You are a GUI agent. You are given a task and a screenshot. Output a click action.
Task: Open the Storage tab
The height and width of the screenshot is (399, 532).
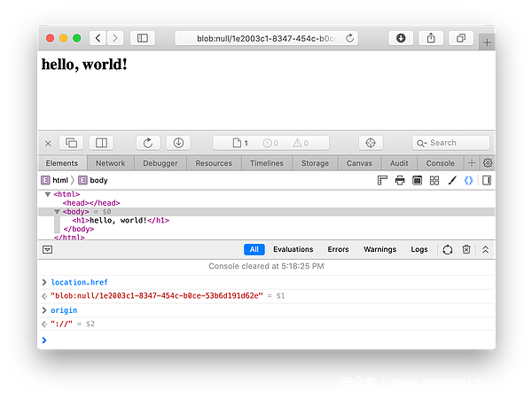click(315, 163)
